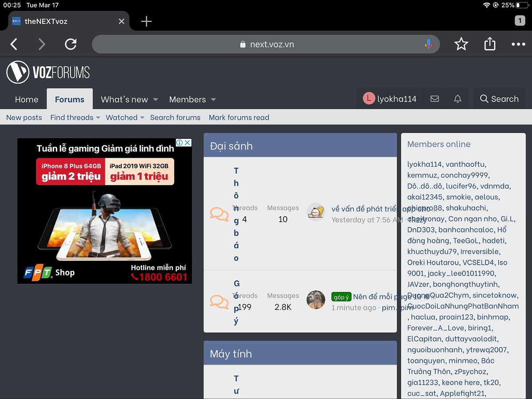
Task: Open New posts link
Action: click(24, 117)
